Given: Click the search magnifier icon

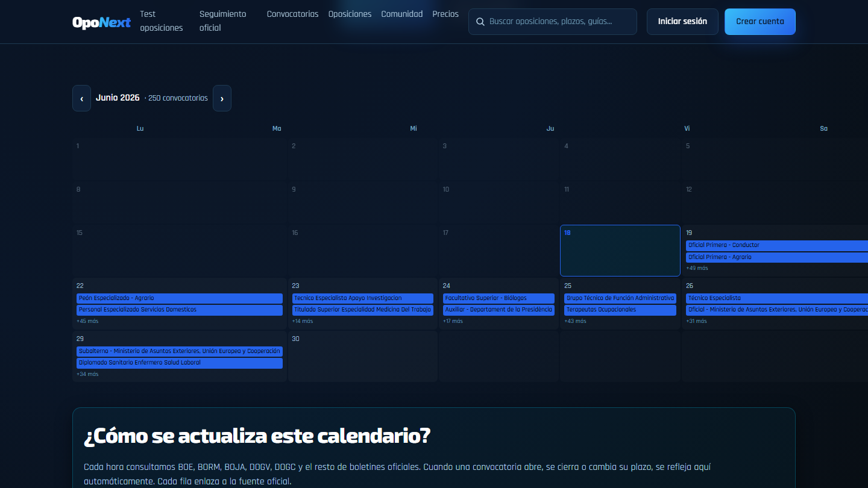Looking at the screenshot, I should [480, 22].
